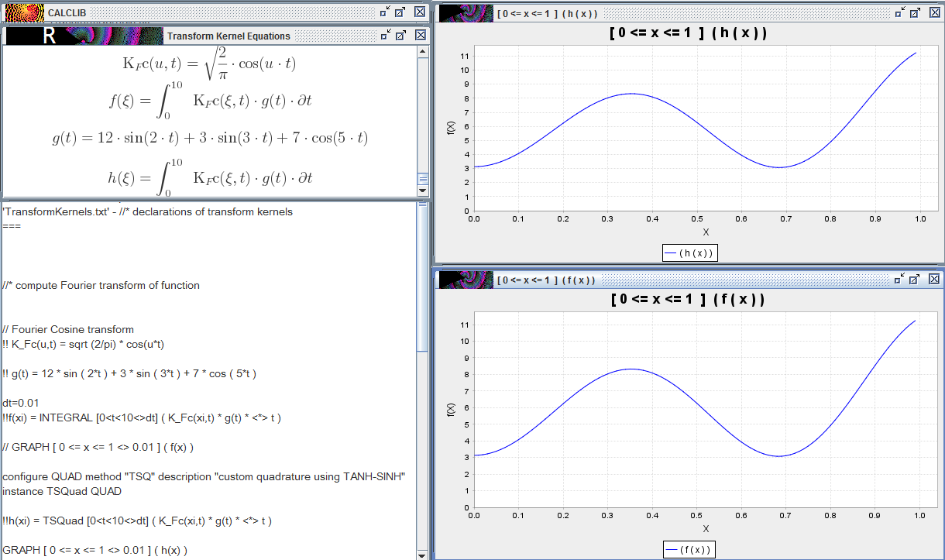Iconify the h(x) graph window
945x560 pixels.
pos(899,12)
